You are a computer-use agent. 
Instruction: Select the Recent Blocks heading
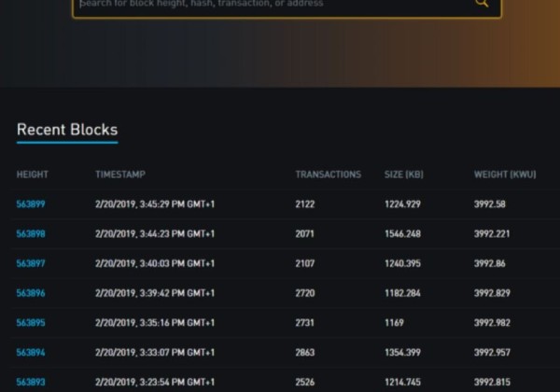point(67,130)
